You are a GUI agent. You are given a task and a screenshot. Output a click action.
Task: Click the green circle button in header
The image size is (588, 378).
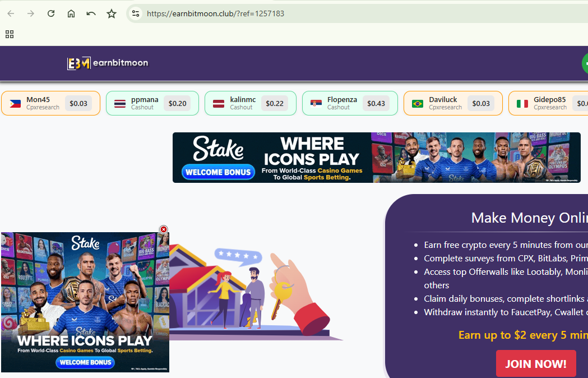click(x=585, y=63)
